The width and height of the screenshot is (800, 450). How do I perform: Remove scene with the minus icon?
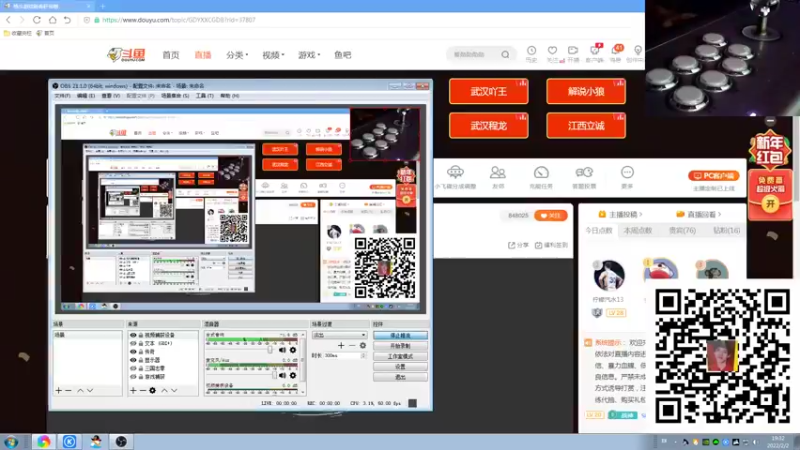[x=68, y=390]
